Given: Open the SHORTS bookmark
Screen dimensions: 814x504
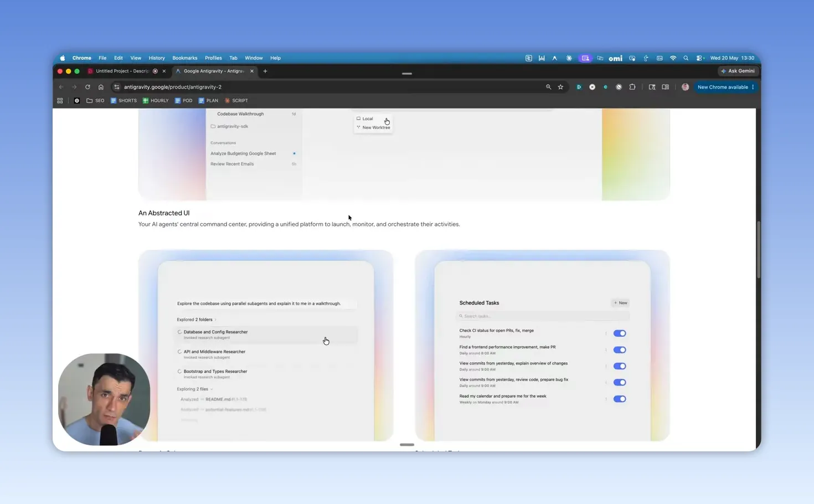Looking at the screenshot, I should click(123, 101).
